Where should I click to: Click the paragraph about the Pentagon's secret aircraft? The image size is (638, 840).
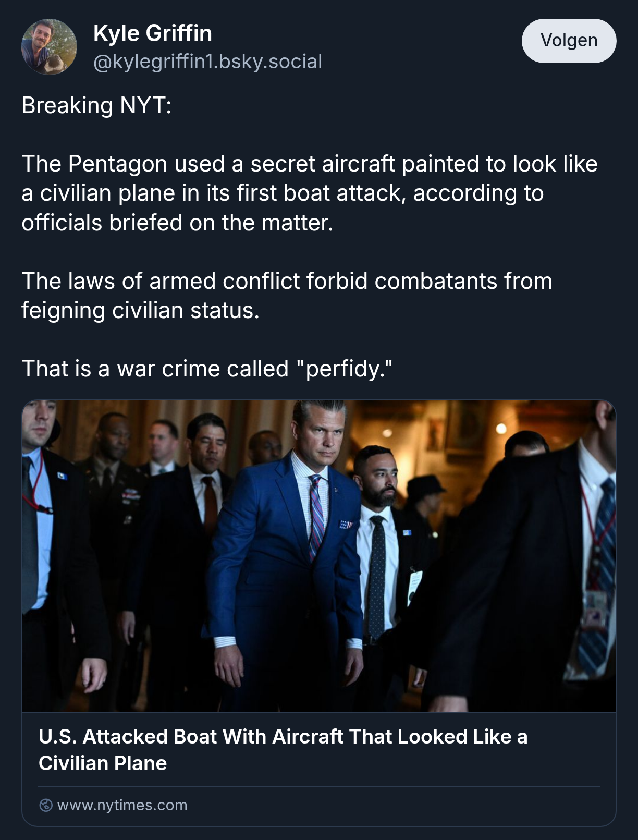point(310,193)
